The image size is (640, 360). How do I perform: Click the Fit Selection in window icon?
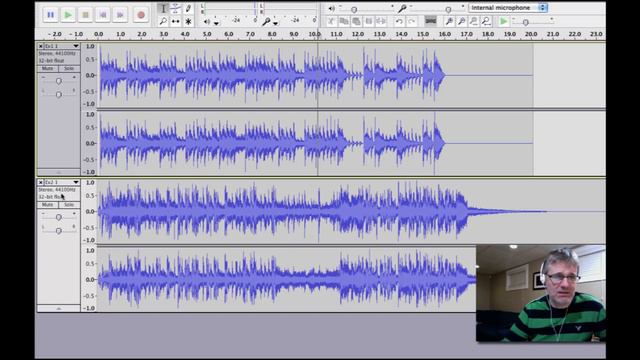(474, 21)
